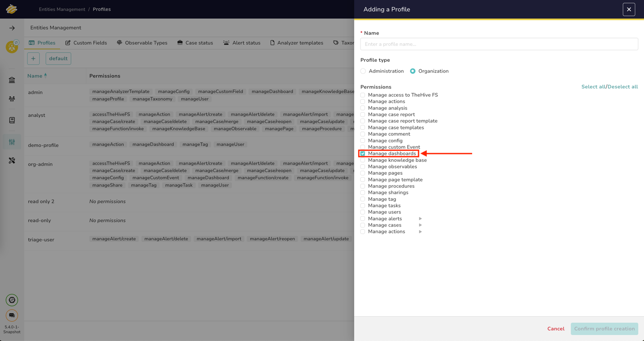Image resolution: width=644 pixels, height=341 pixels.
Task: Uncheck the Manage dashboards permission
Action: point(363,153)
